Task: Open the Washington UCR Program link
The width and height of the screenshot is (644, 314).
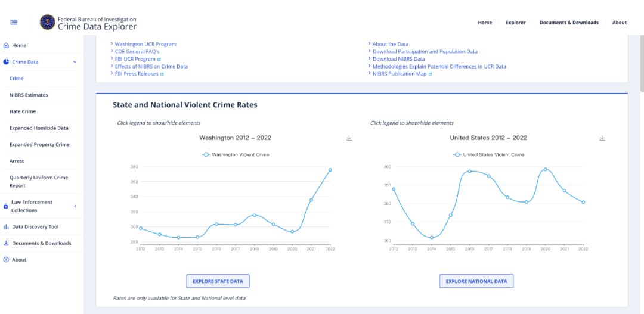Action: click(145, 44)
